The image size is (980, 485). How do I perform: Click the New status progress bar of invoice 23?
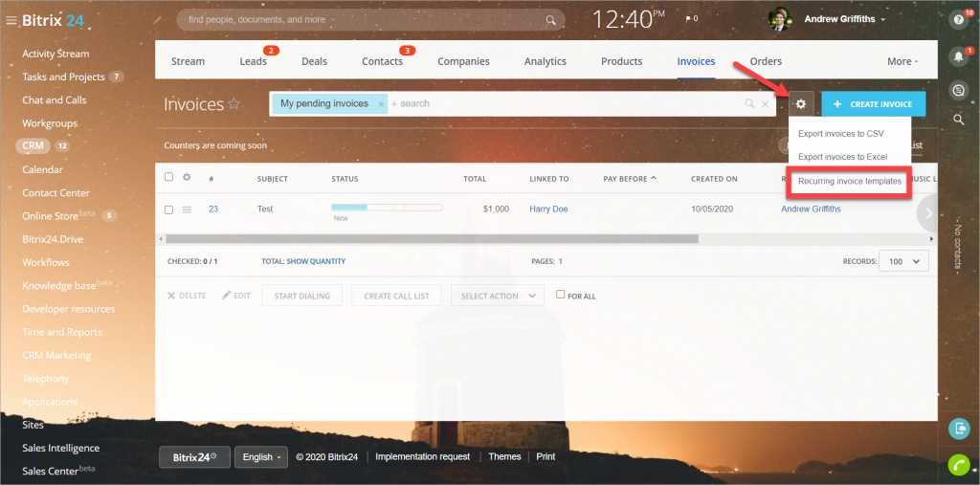pyautogui.click(x=387, y=207)
